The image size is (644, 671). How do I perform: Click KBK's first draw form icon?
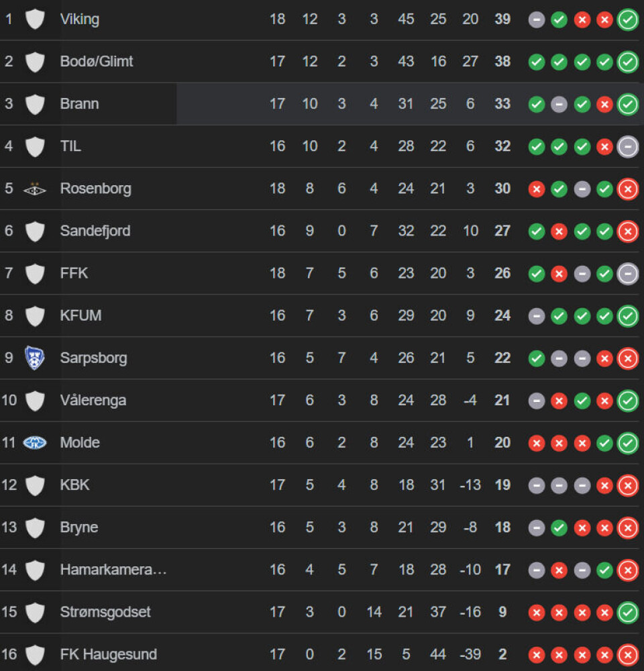click(x=537, y=485)
